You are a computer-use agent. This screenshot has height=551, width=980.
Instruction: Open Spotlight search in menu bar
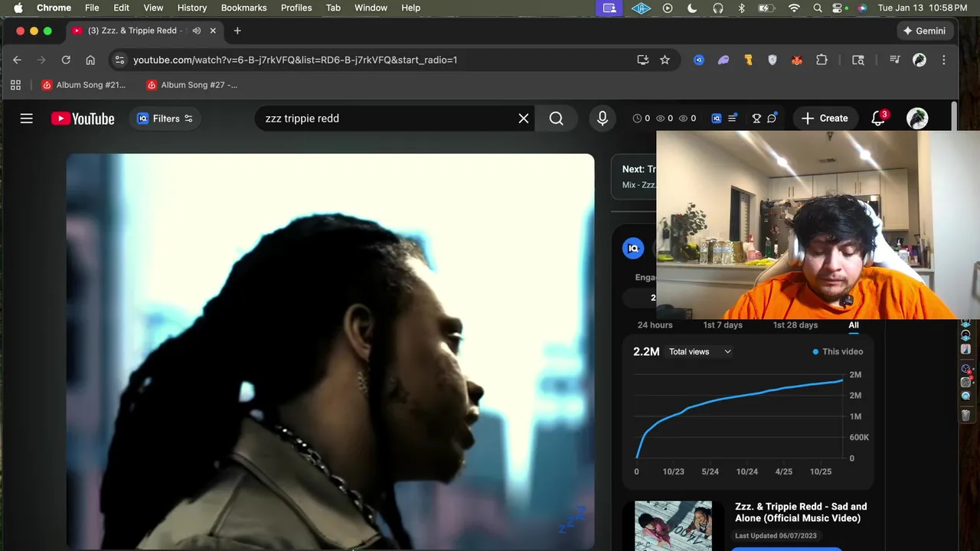[818, 8]
